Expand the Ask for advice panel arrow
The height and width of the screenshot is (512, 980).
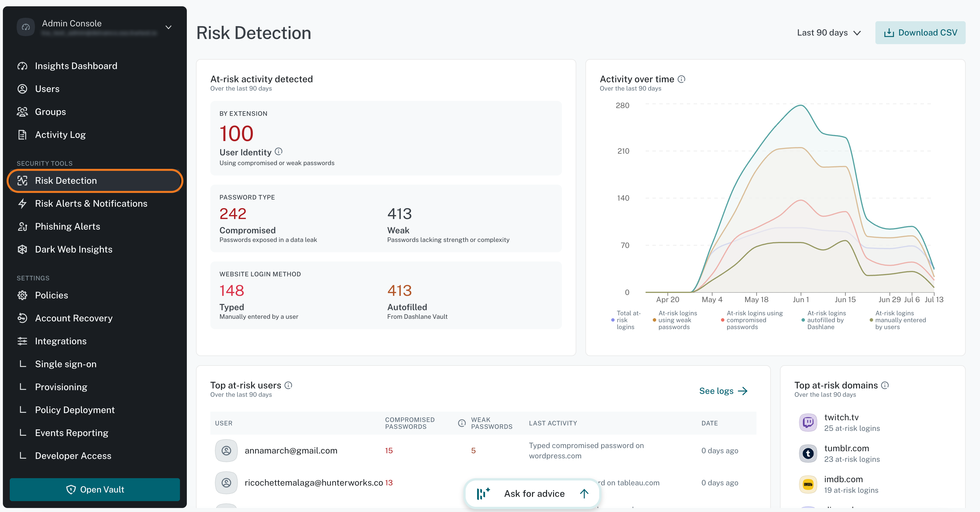point(584,494)
